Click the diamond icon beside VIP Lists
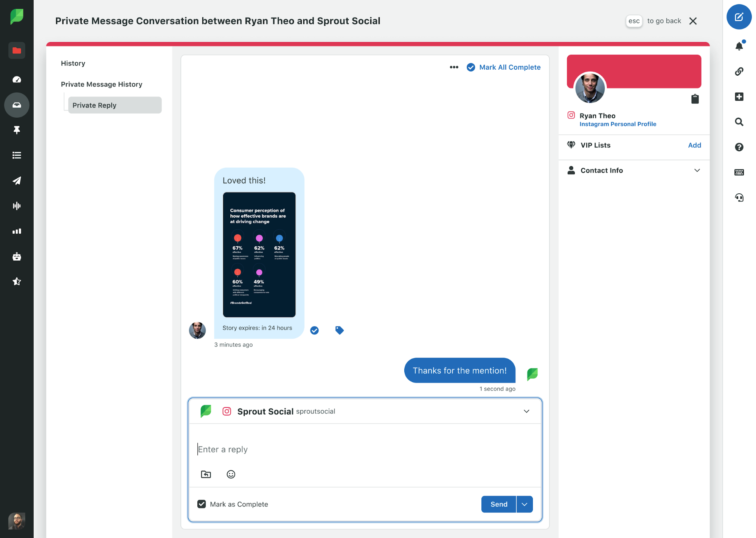The height and width of the screenshot is (538, 756). tap(571, 145)
